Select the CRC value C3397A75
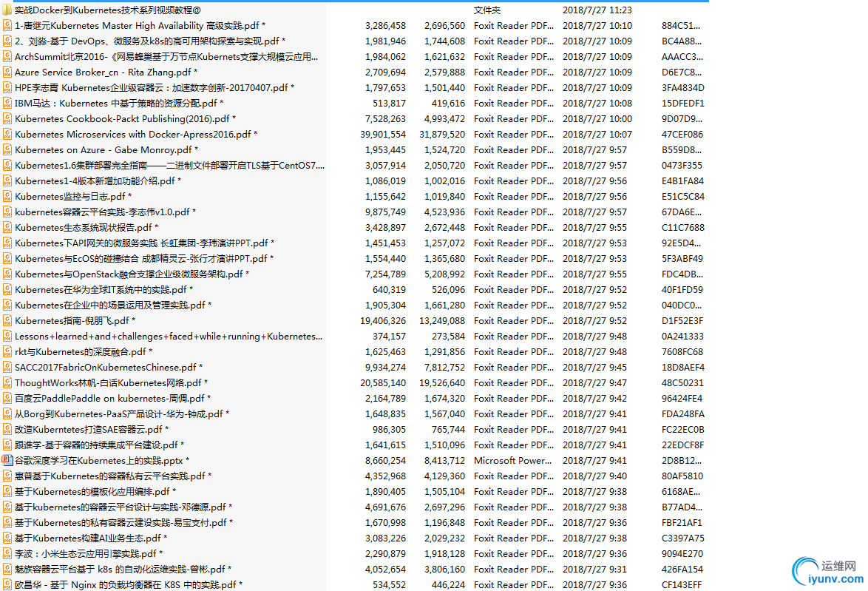This screenshot has height=591, width=868. coord(683,538)
